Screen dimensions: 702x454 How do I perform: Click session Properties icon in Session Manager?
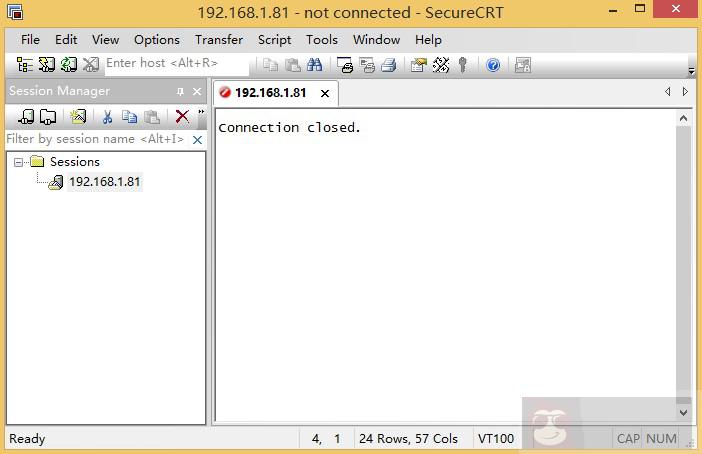click(x=78, y=117)
